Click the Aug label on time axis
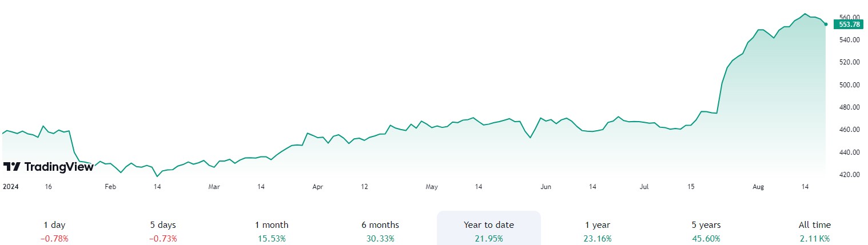Image resolution: width=868 pixels, height=245 pixels. 758,187
